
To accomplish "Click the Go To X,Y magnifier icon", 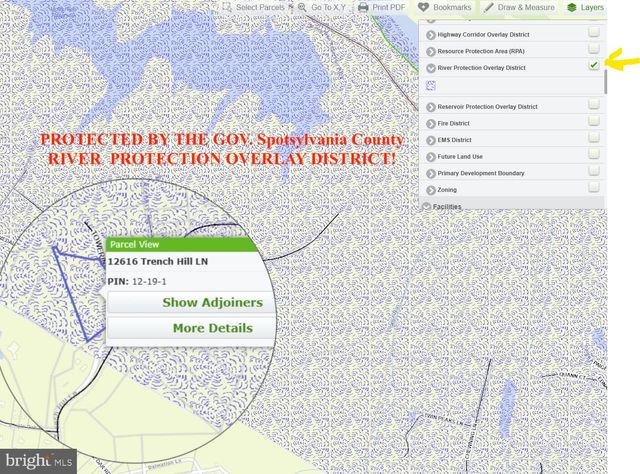I will point(302,7).
